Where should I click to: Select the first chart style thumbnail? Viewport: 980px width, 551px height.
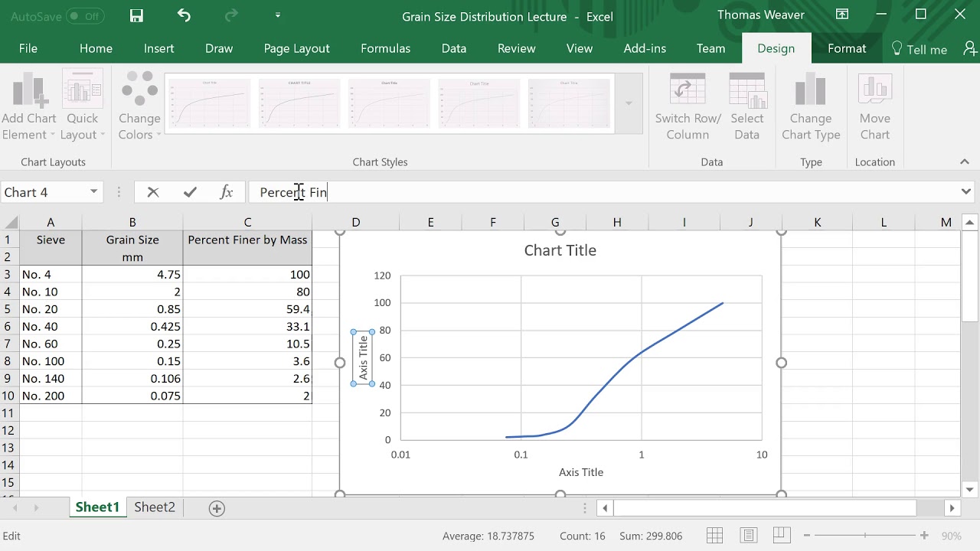pyautogui.click(x=210, y=103)
